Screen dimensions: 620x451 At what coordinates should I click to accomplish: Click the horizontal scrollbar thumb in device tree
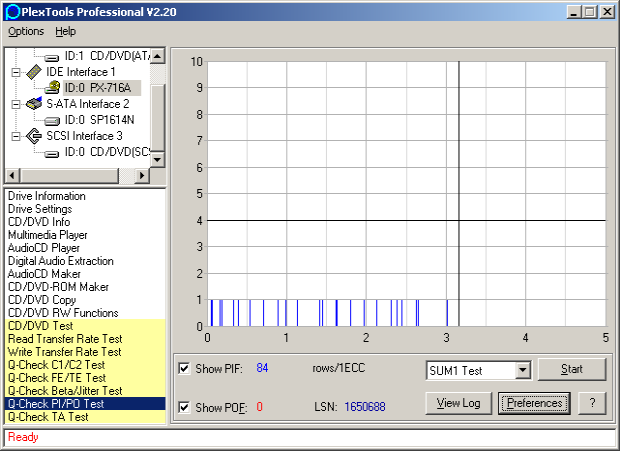tap(69, 175)
